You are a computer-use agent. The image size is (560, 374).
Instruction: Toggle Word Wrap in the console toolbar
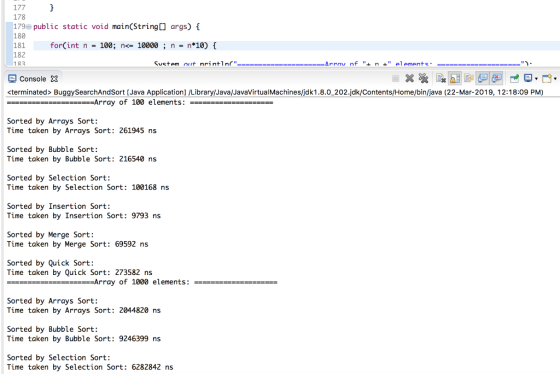pyautogui.click(x=469, y=78)
